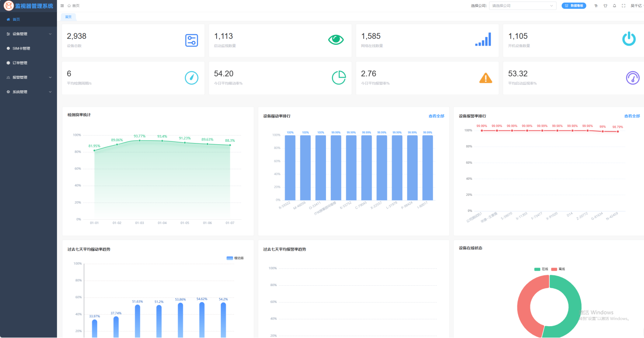Expand the 报警管理 submenu chevron
This screenshot has width=644, height=338.
pyautogui.click(x=50, y=78)
